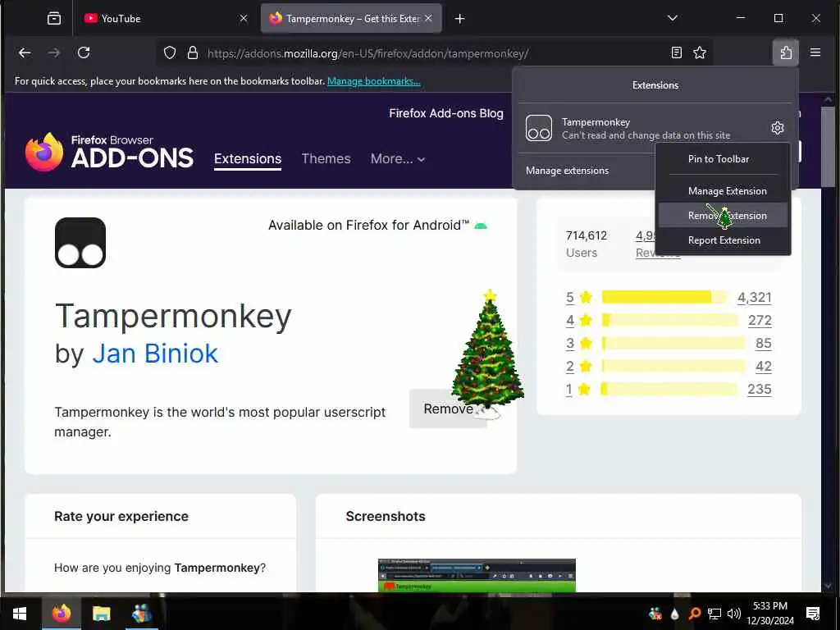Open the 272 four-star reviews count

click(x=760, y=321)
